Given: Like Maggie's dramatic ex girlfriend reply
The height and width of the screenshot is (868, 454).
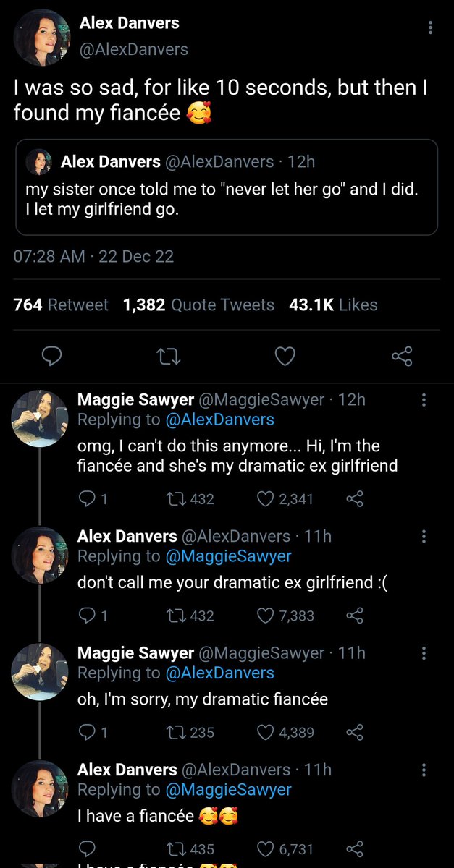Looking at the screenshot, I should (267, 498).
